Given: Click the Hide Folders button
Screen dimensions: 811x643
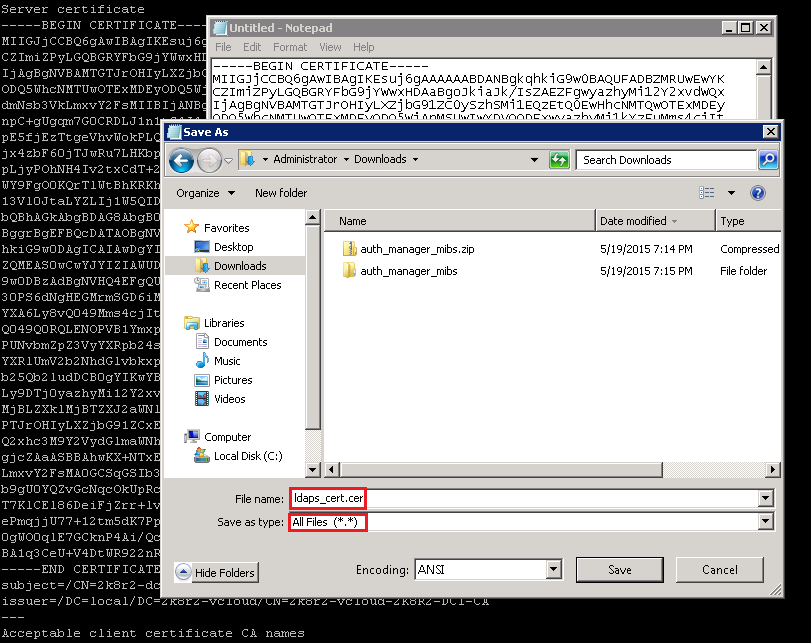Looking at the screenshot, I should 217,572.
